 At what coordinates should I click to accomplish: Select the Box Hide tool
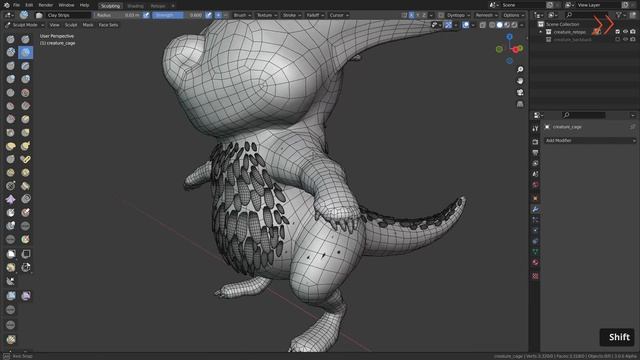point(25,254)
